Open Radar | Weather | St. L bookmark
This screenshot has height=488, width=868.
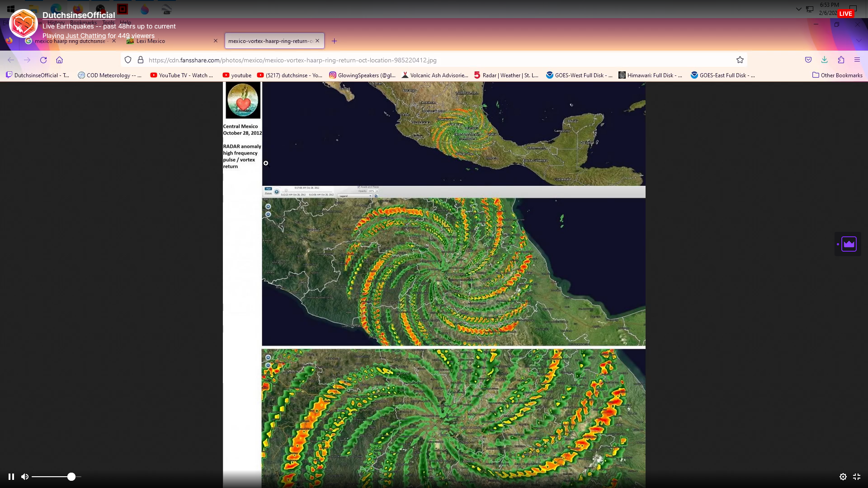[x=506, y=75]
